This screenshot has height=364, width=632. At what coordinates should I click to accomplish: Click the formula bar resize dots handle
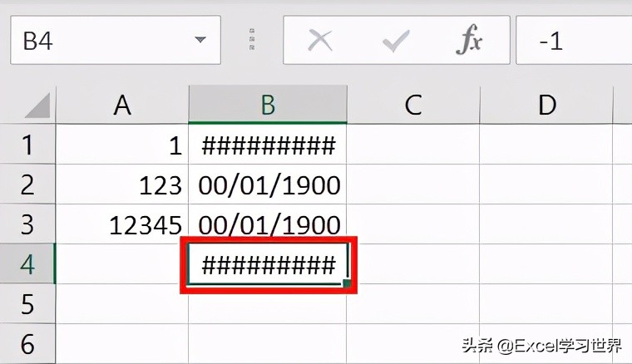pos(252,39)
